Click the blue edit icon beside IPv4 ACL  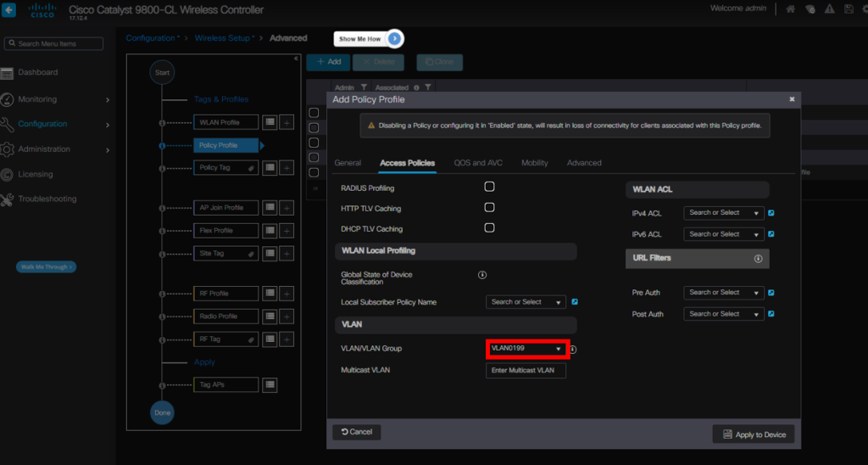tap(771, 213)
